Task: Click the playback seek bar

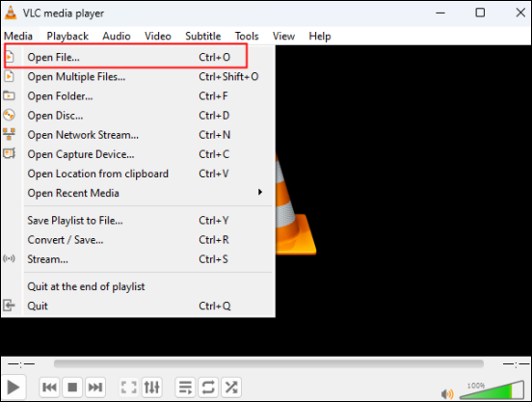Action: pos(268,363)
